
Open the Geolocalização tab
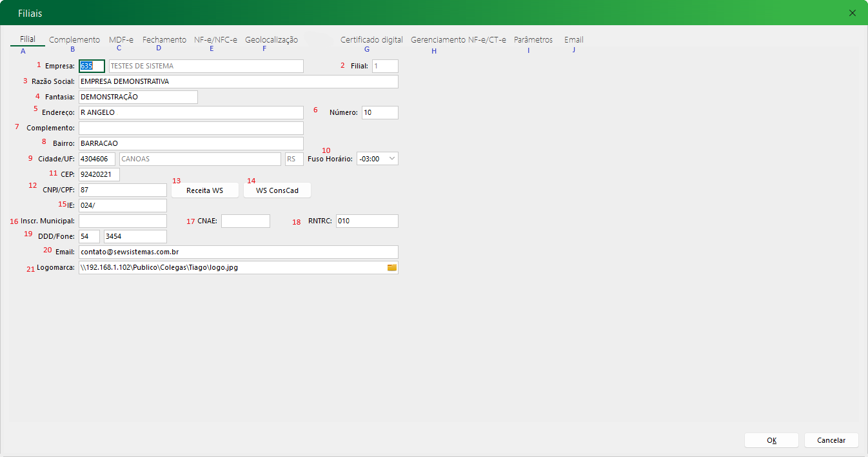coord(271,40)
